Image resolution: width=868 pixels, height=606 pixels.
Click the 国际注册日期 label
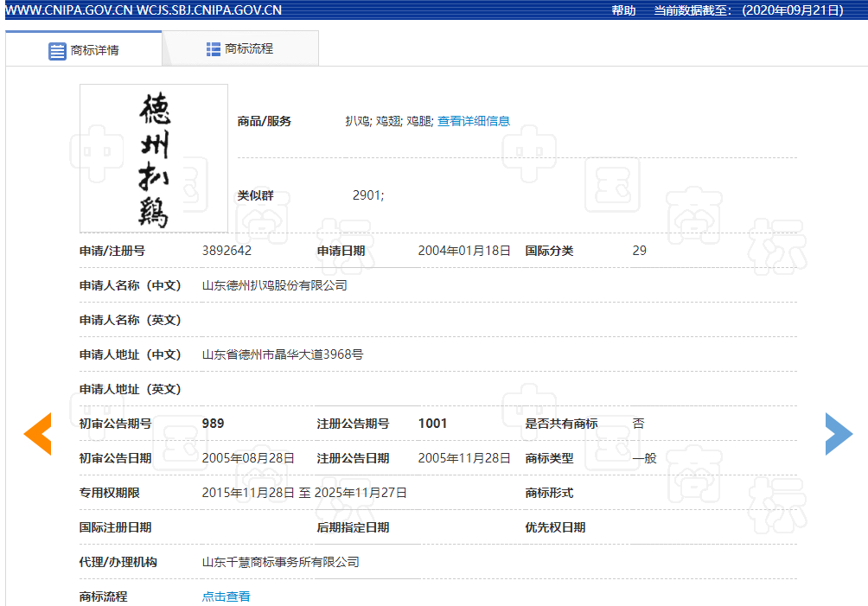pos(115,527)
